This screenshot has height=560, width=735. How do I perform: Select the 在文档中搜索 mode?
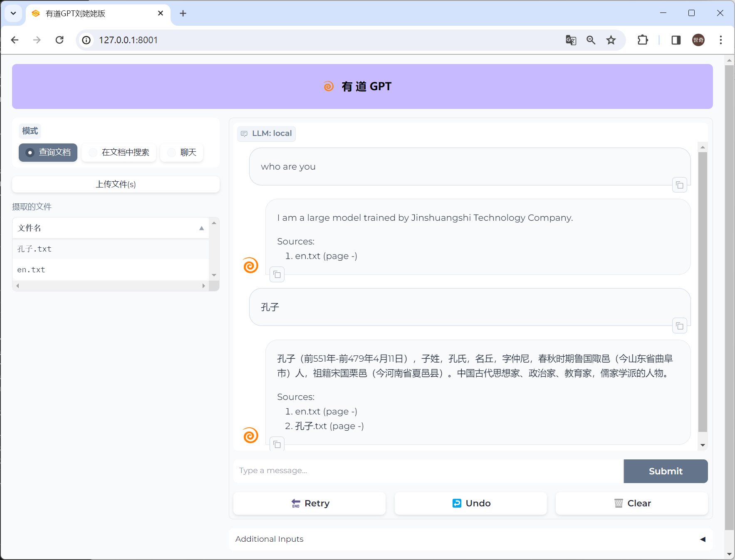point(119,153)
